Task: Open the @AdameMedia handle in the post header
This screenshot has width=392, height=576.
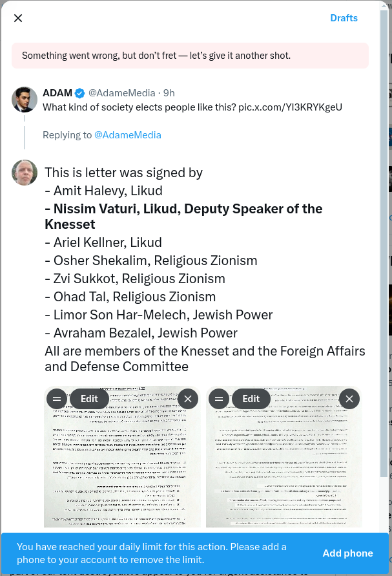Action: coord(121,93)
